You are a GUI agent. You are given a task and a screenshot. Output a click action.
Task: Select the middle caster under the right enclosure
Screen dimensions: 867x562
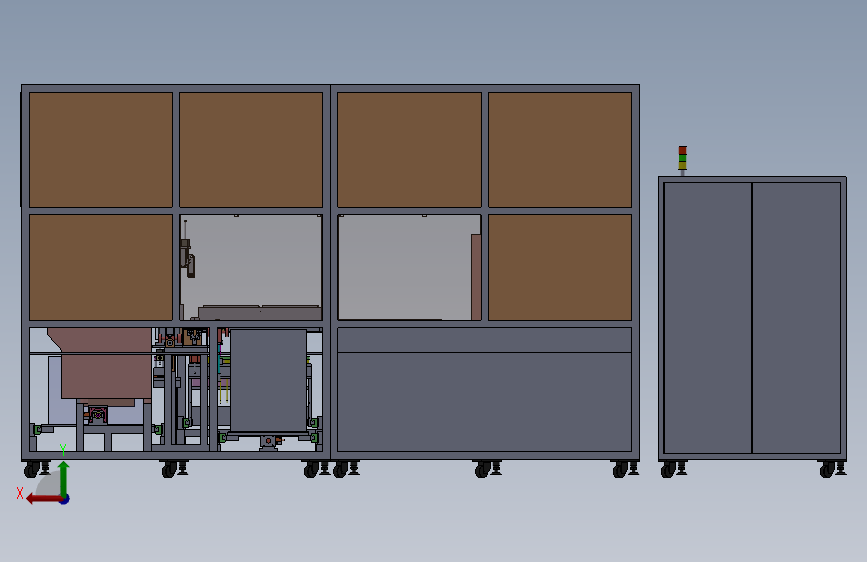coord(483,470)
